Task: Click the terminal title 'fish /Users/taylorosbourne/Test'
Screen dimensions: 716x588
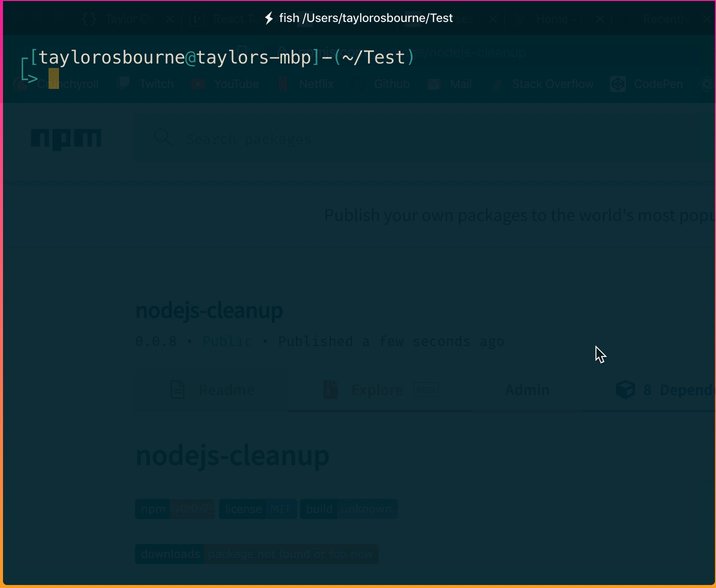Action: click(365, 18)
